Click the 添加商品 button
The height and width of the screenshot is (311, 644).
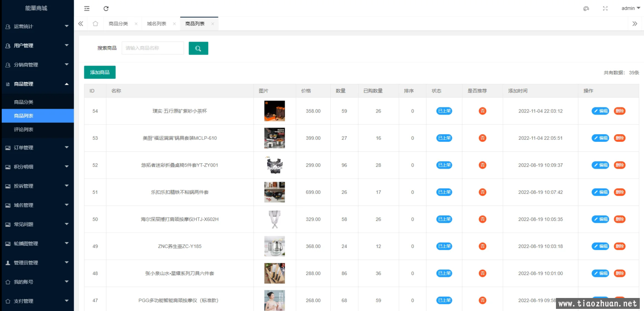[x=100, y=72]
